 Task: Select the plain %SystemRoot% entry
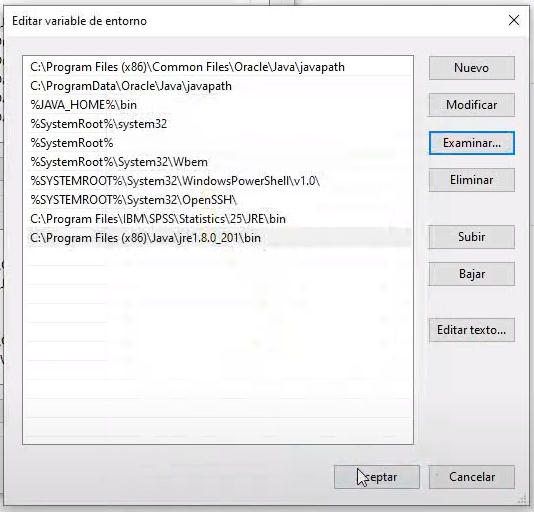[x=219, y=143]
